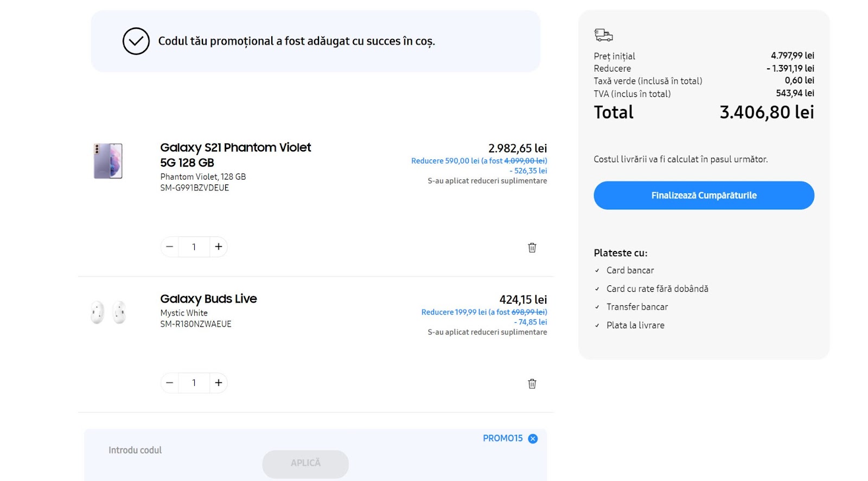This screenshot has height=481, width=868.
Task: Click the 3.406,80 lei total amount
Action: pyautogui.click(x=767, y=112)
